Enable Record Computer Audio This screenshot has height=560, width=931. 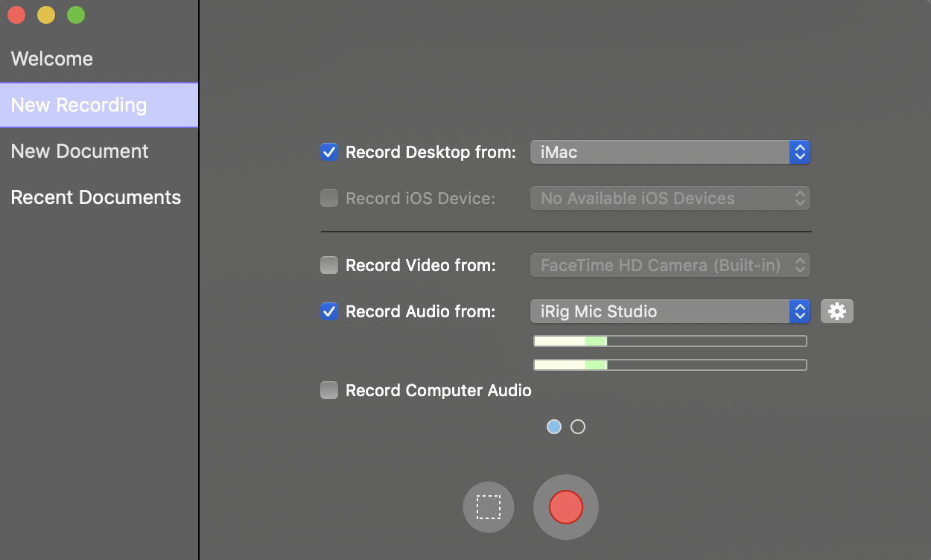tap(328, 390)
